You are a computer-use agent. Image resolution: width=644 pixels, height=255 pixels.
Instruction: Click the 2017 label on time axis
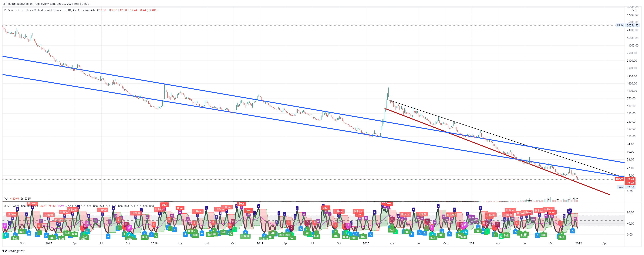49,243
